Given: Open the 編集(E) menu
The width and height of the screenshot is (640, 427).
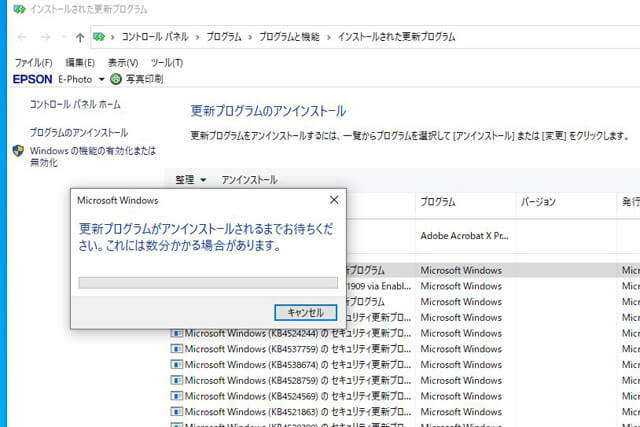Looking at the screenshot, I should (x=80, y=63).
